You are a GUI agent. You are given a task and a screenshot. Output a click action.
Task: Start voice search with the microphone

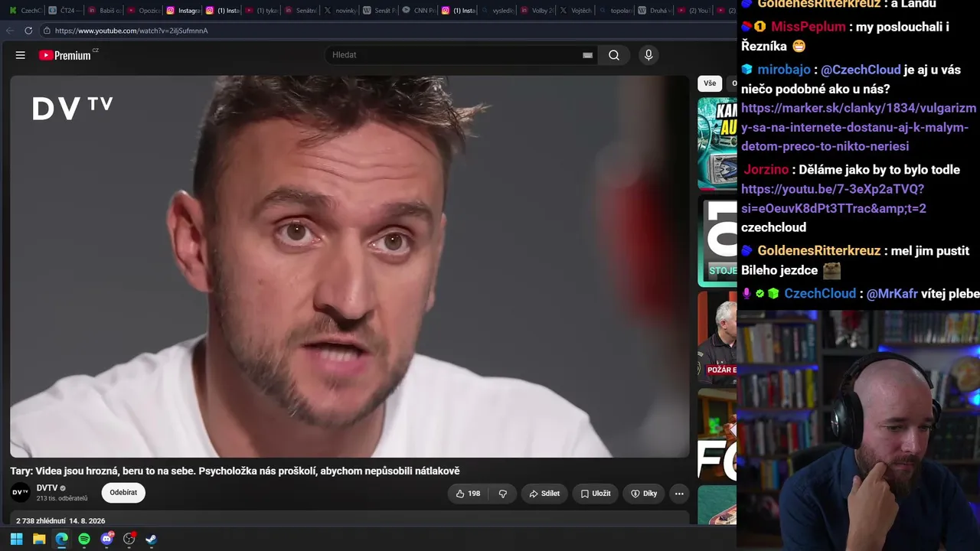tap(648, 55)
